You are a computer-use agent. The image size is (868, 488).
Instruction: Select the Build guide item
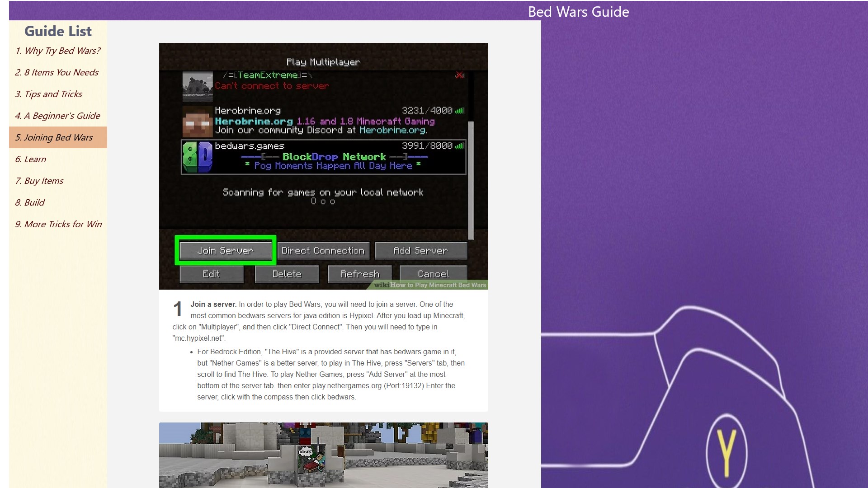[x=30, y=202]
